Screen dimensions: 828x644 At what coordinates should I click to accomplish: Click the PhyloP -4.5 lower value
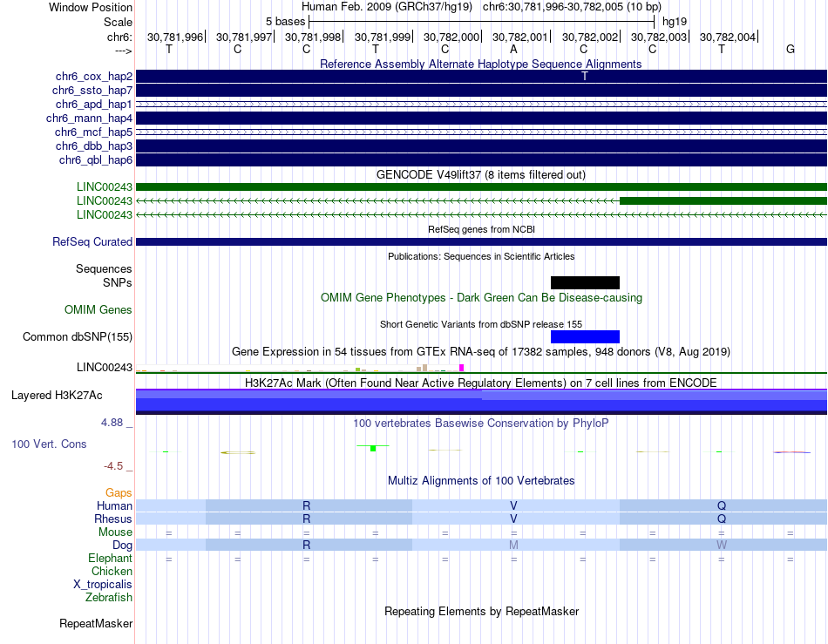[x=113, y=466]
